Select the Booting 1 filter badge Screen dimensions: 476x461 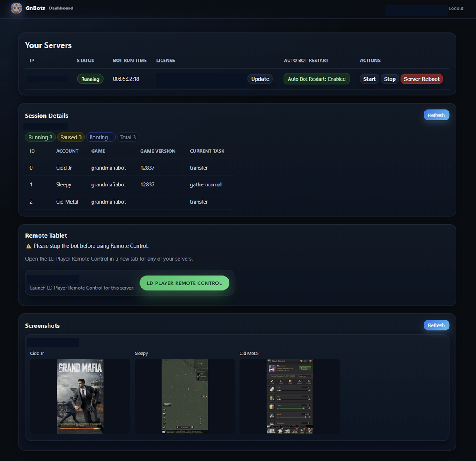[x=100, y=137]
